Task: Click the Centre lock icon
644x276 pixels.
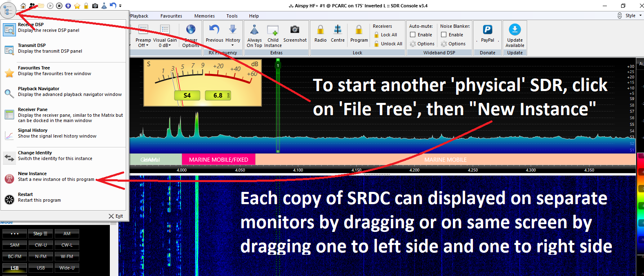Action: [338, 30]
